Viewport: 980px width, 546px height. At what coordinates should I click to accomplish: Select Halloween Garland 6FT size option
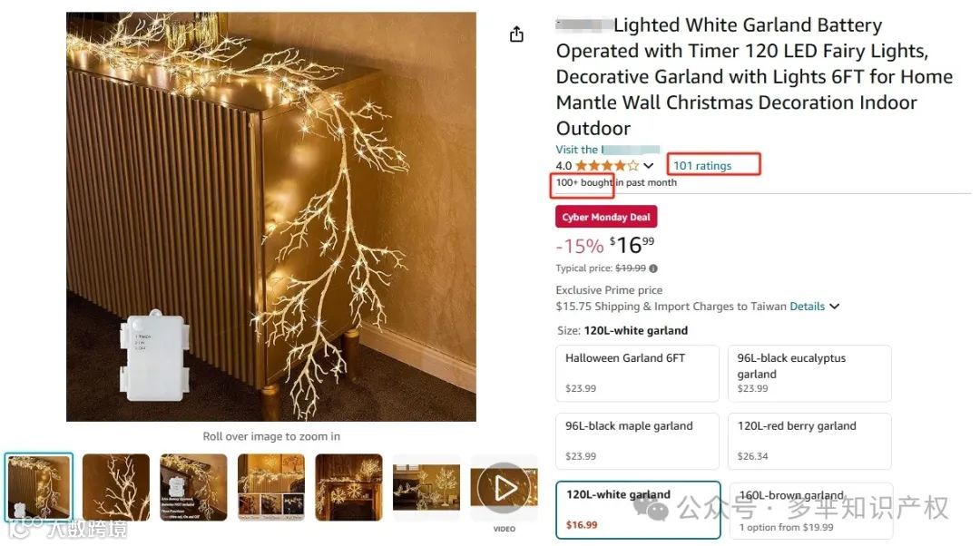(x=637, y=373)
